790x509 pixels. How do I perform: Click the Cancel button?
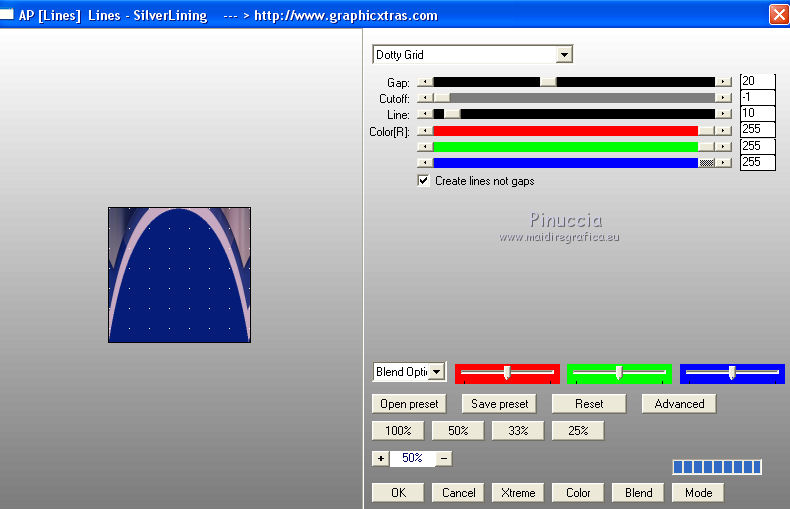pyautogui.click(x=458, y=493)
